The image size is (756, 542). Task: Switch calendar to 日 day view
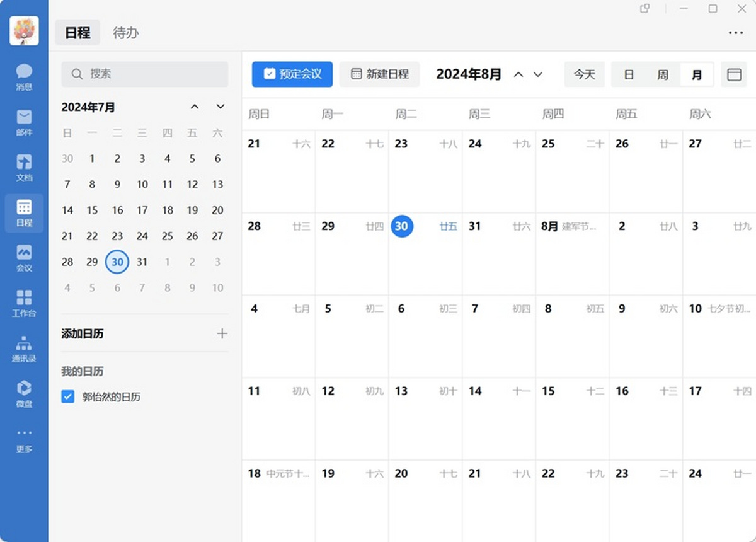coord(629,74)
